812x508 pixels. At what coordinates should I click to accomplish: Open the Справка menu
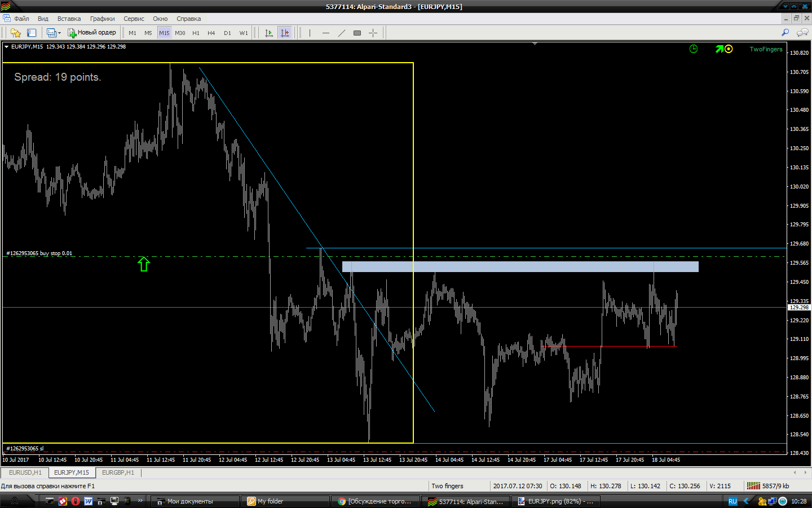coord(188,19)
